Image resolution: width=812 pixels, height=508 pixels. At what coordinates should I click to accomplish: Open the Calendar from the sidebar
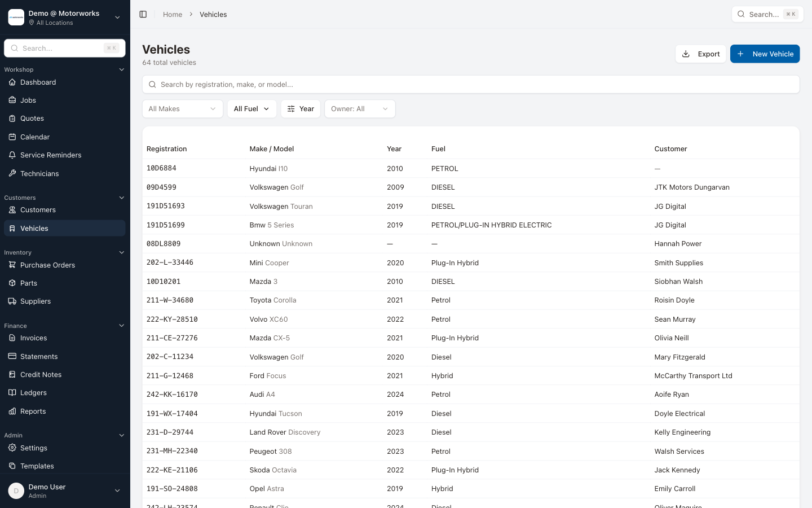click(34, 137)
